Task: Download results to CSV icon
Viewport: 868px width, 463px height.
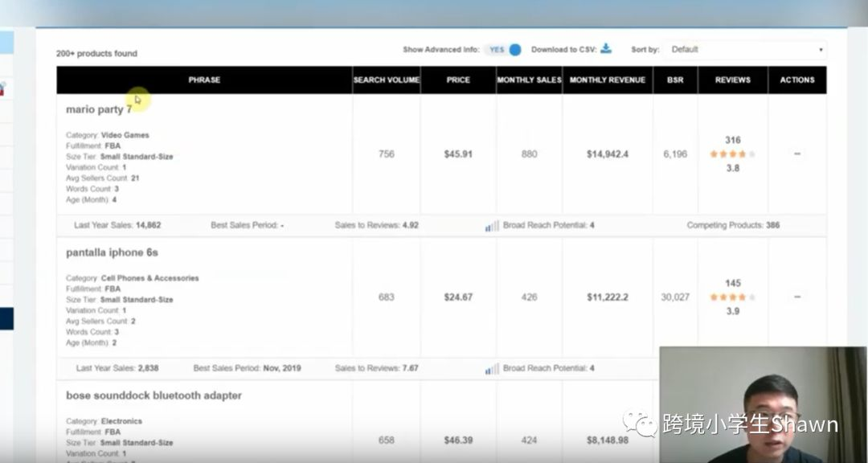Action: click(606, 49)
